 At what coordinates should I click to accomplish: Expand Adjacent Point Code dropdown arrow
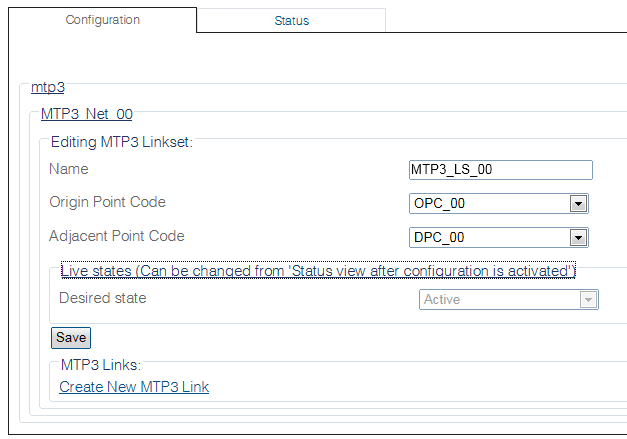pos(577,238)
